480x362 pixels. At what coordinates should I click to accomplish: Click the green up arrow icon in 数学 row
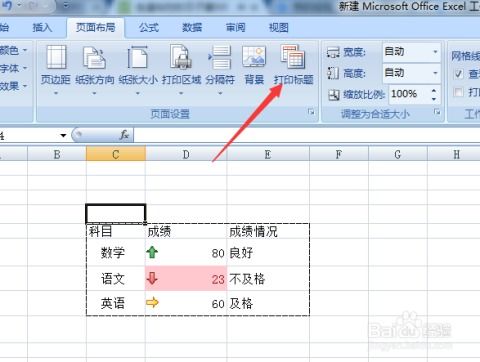(152, 252)
